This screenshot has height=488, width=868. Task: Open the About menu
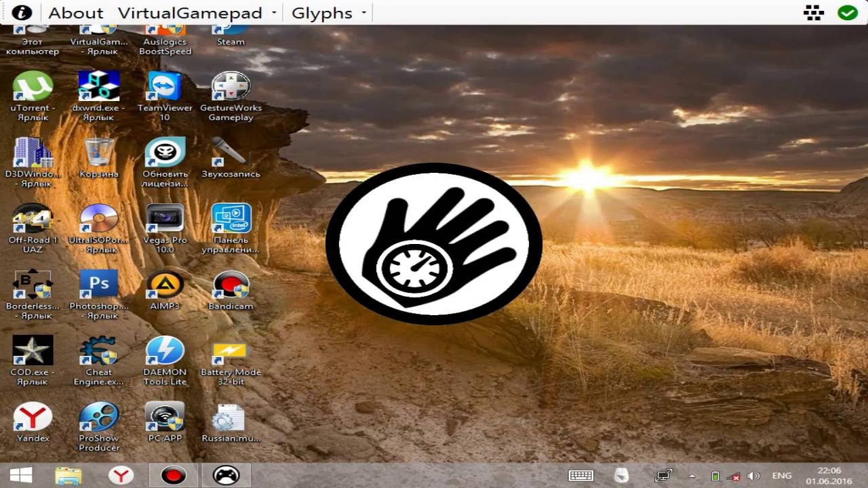pyautogui.click(x=76, y=13)
